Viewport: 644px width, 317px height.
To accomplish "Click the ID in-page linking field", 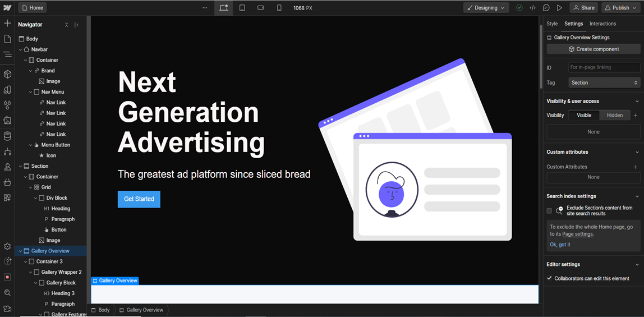I will click(604, 67).
